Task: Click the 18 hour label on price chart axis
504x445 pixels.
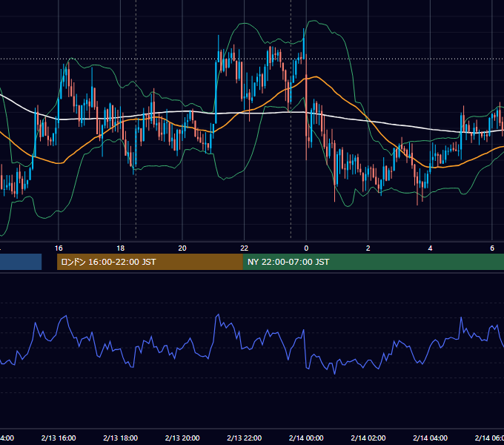Action: [x=121, y=248]
